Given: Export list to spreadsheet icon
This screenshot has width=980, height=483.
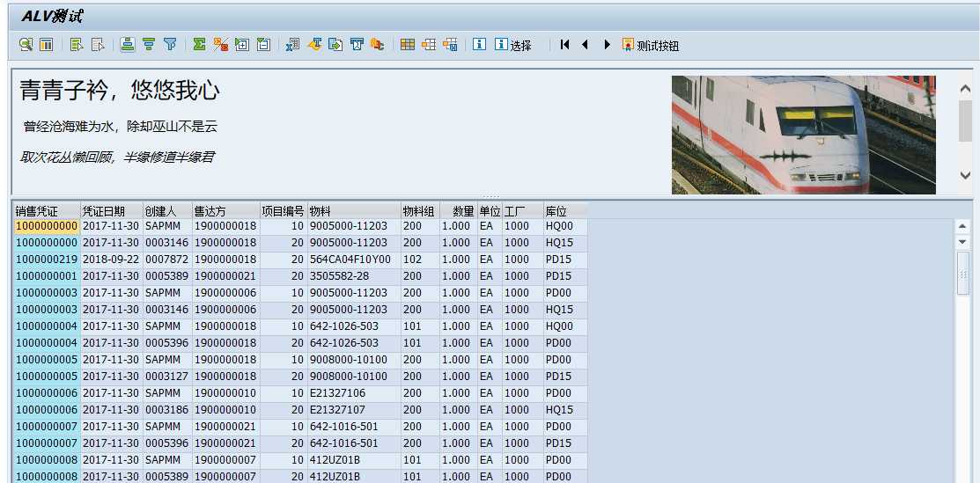Looking at the screenshot, I should click(x=292, y=44).
